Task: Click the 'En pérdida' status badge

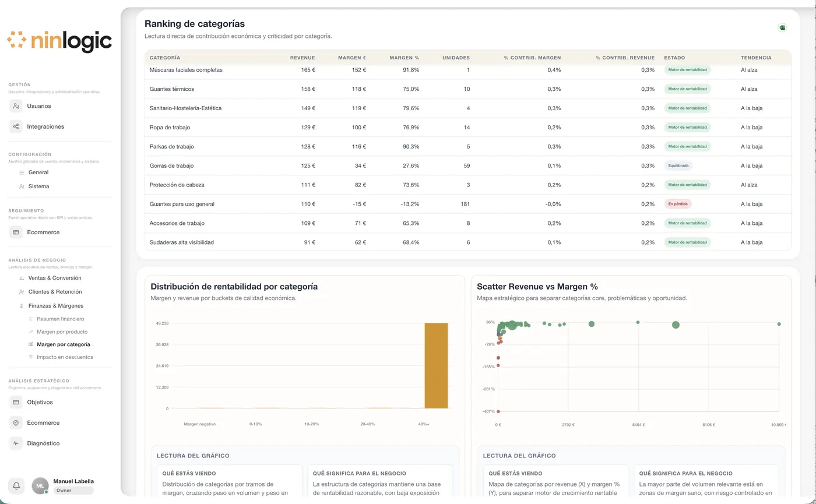Action: 678,204
